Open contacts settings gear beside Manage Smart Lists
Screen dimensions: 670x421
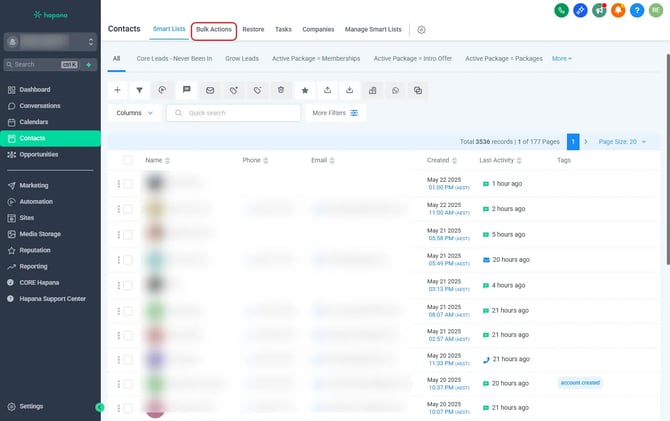(421, 30)
